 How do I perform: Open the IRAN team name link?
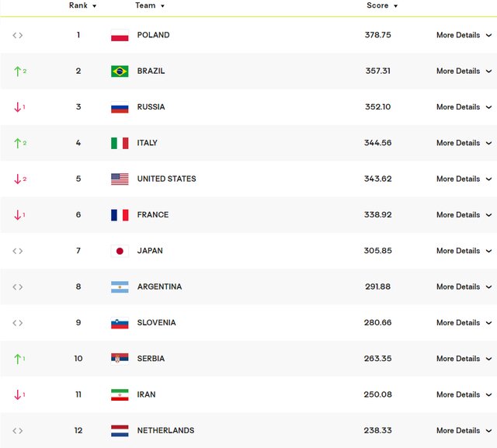pos(146,394)
